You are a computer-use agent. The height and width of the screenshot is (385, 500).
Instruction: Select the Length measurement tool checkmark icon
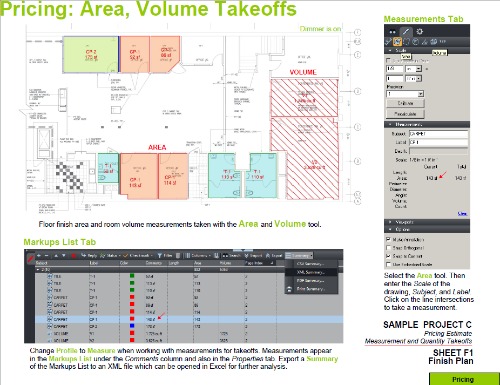[x=388, y=42]
